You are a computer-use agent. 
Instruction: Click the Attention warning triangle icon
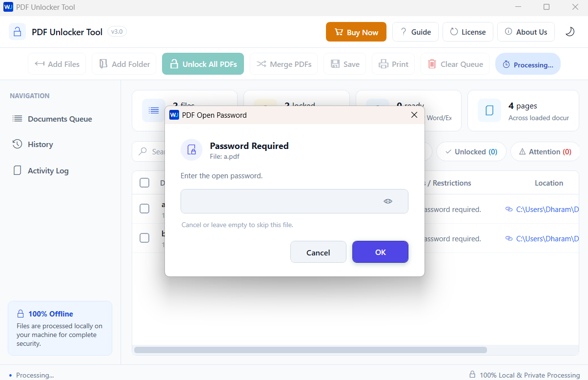coord(522,152)
